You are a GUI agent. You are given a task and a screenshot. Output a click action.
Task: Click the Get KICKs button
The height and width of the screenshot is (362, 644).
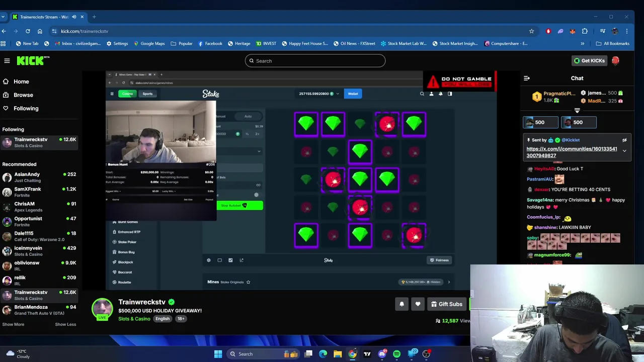pyautogui.click(x=589, y=61)
